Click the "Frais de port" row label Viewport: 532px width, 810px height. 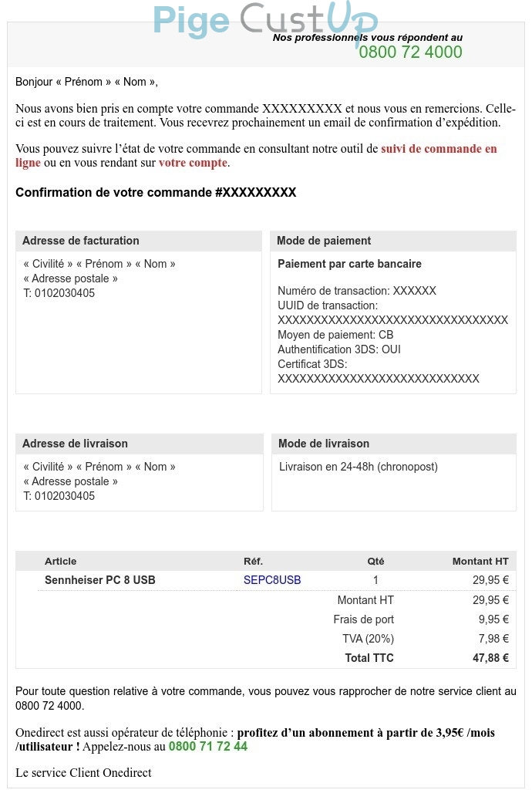[363, 619]
